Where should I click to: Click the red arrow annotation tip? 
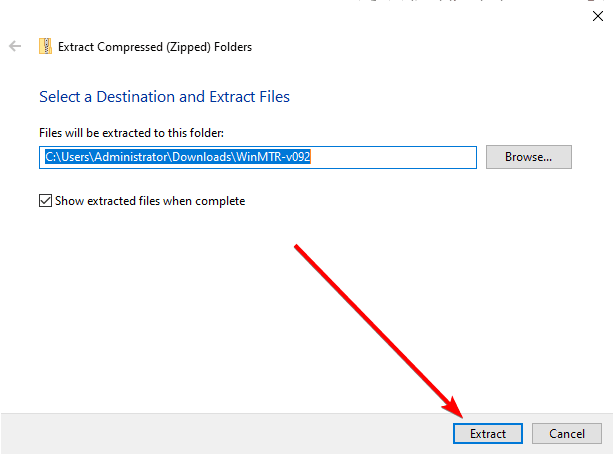coord(461,415)
